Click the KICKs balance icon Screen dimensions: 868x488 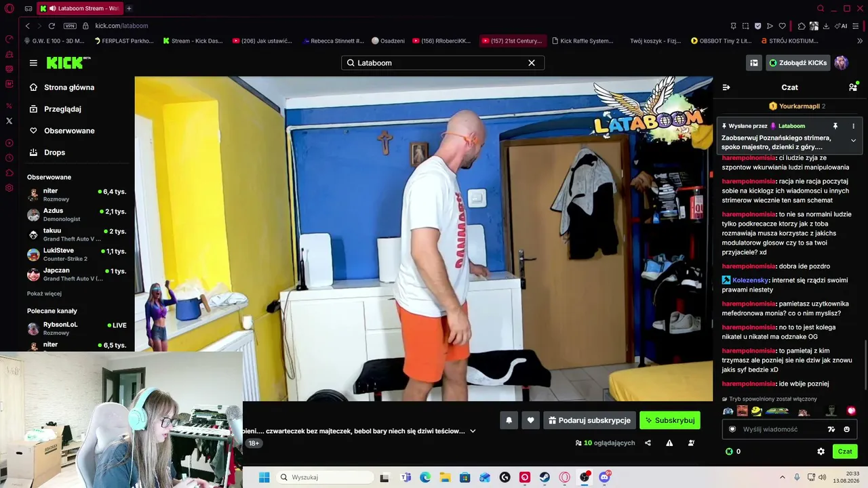click(729, 451)
